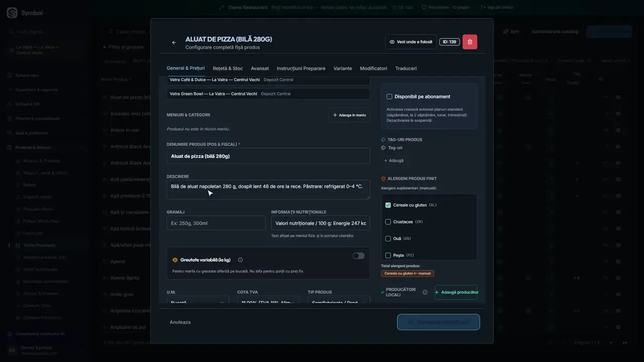Expand the Tip produs dropdown
This screenshot has width=644, height=362.
pyautogui.click(x=339, y=300)
